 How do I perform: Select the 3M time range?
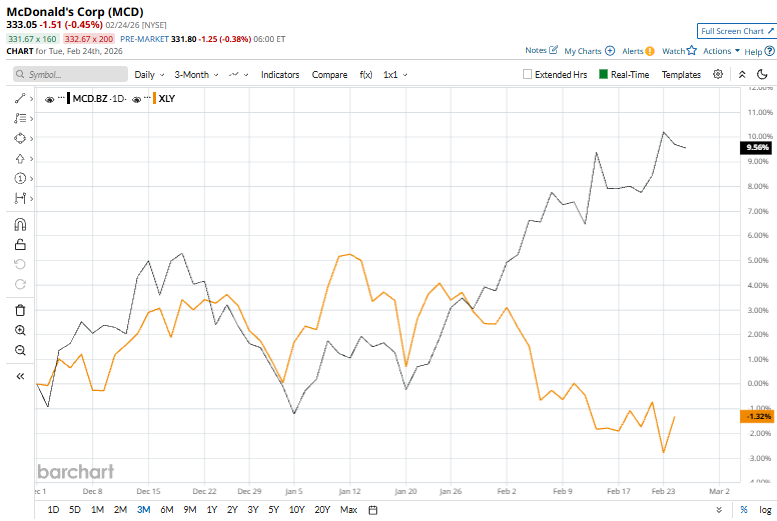pos(144,510)
